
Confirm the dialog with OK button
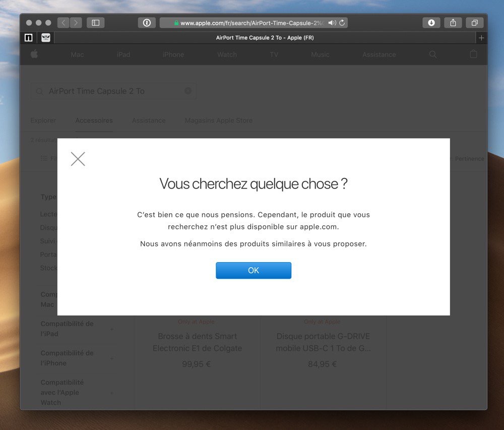coord(254,270)
